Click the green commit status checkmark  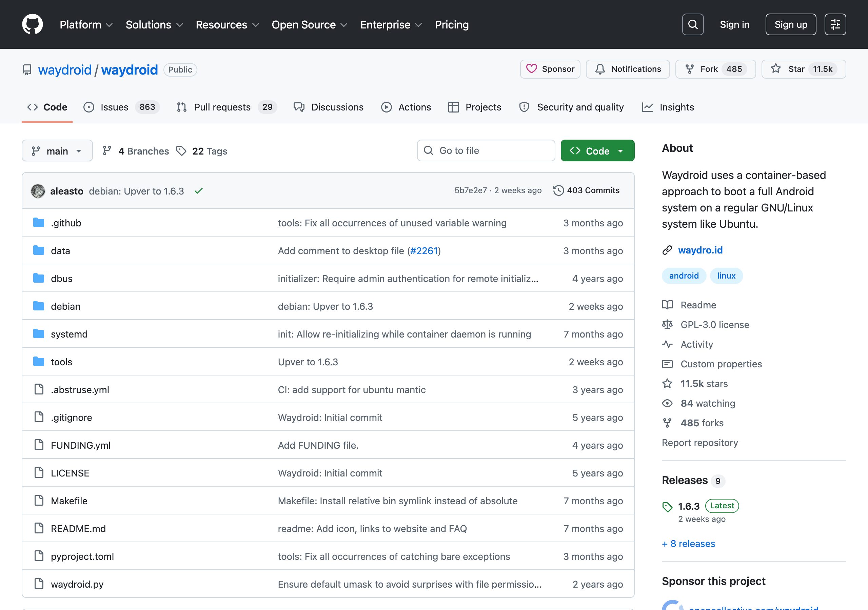[x=199, y=191]
